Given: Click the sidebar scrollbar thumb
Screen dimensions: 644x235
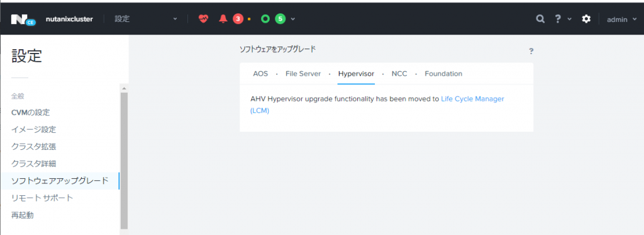Looking at the screenshot, I should click(x=124, y=161).
